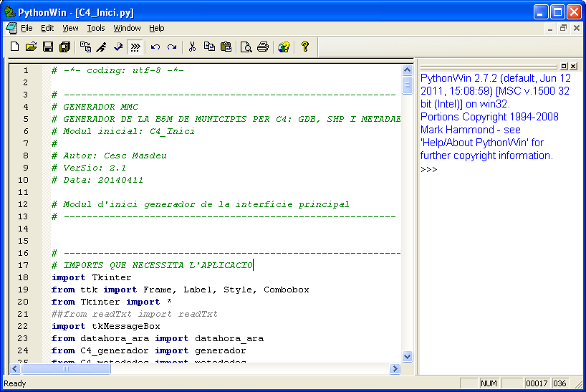The image size is (586, 392).
Task: Click 'Mark Hammond - see' in the interactive window
Action: (x=471, y=130)
